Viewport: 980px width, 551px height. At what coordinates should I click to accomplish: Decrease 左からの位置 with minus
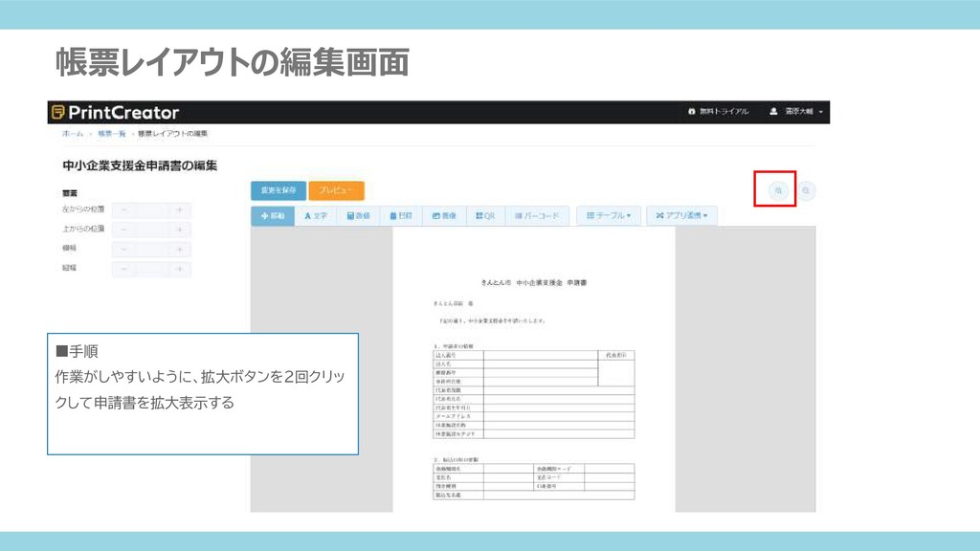click(123, 209)
